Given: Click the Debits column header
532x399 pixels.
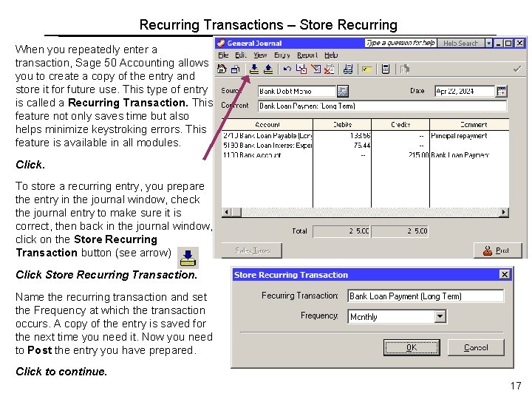Looking at the screenshot, I should point(342,125).
